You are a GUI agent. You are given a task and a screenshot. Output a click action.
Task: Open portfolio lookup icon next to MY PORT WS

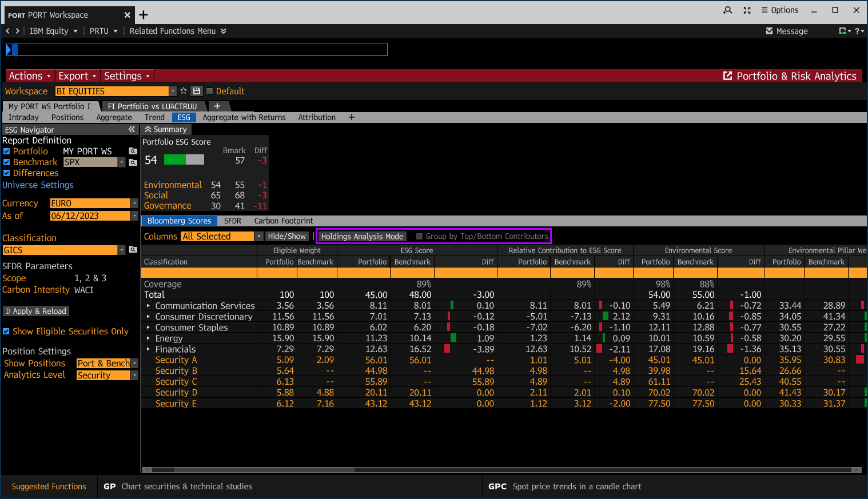tap(133, 151)
